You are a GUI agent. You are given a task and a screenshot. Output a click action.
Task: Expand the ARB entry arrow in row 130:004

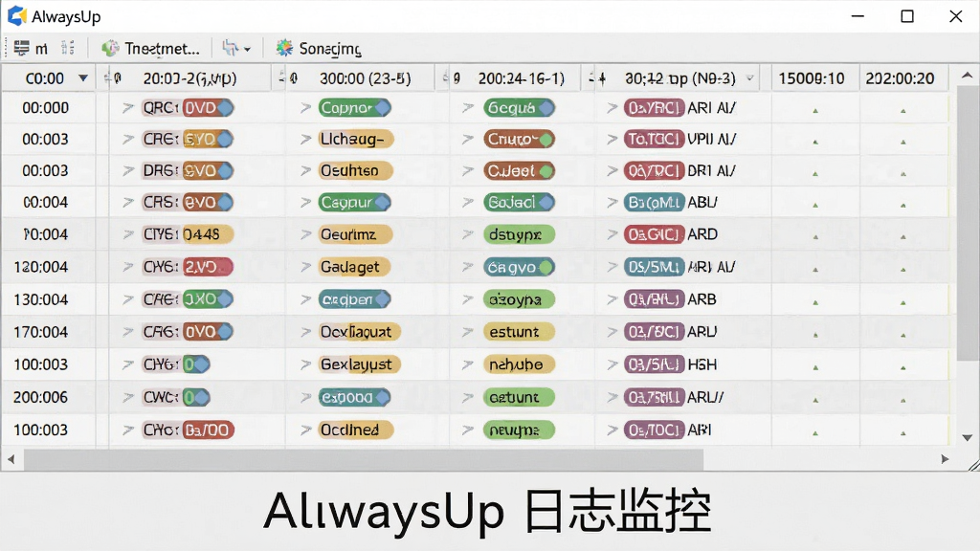pos(612,299)
